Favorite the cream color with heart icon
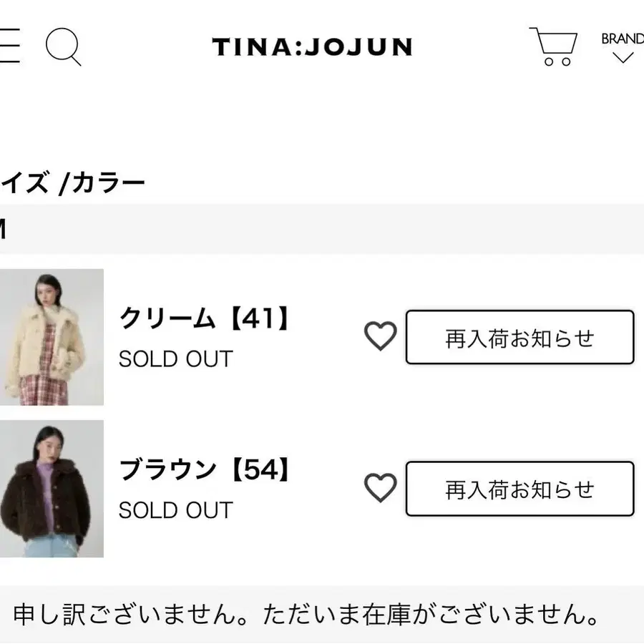 [380, 336]
